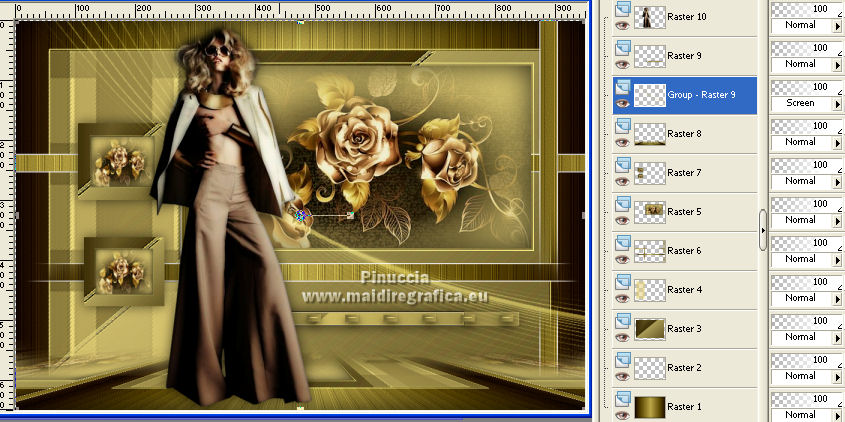Select the layer named Raster 1

(684, 406)
